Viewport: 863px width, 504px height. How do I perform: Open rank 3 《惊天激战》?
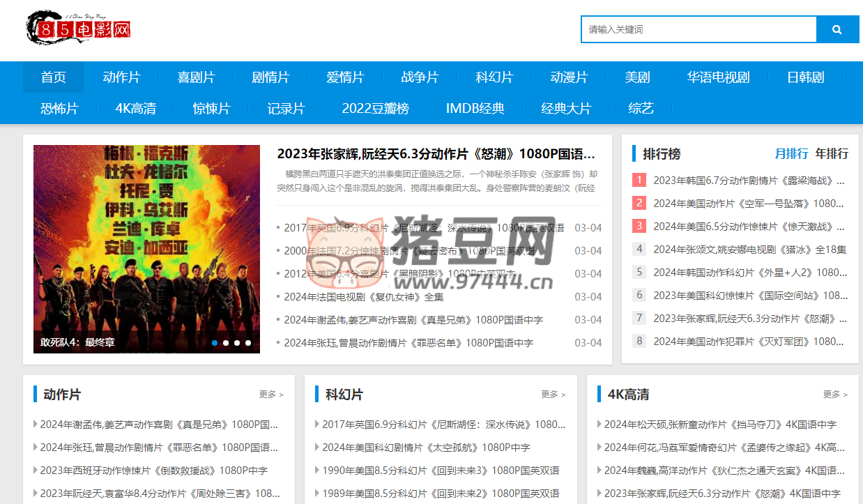[749, 227]
